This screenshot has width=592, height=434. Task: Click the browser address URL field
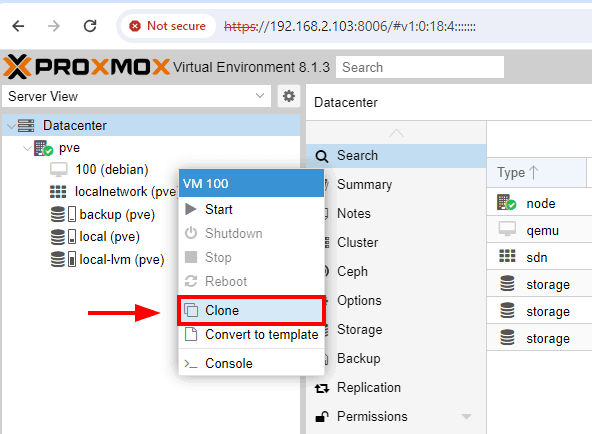(350, 26)
